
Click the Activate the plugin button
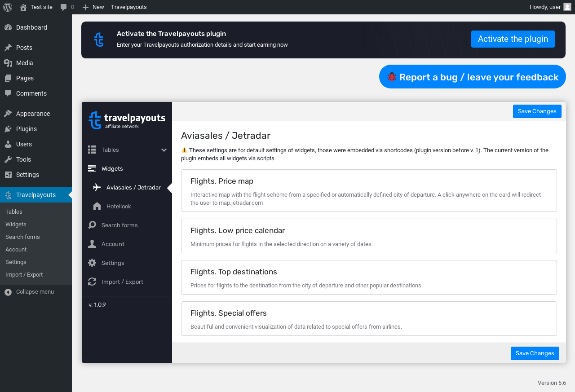click(x=513, y=39)
